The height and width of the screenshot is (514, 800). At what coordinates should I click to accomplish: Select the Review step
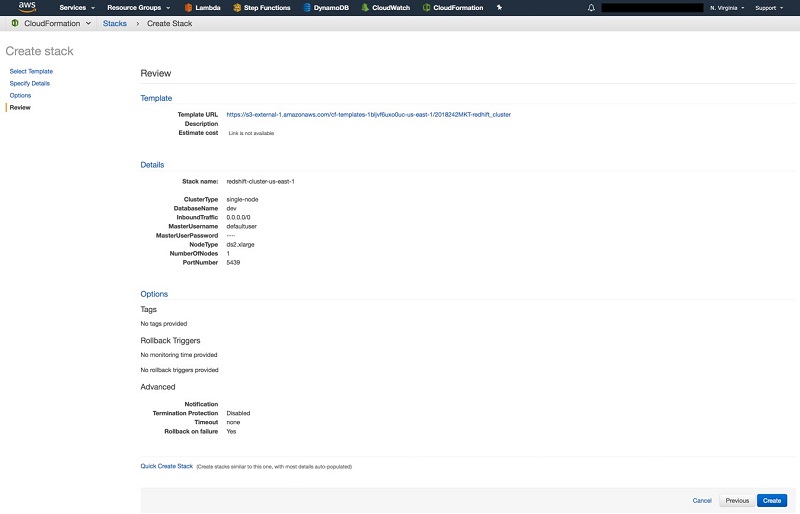point(20,108)
